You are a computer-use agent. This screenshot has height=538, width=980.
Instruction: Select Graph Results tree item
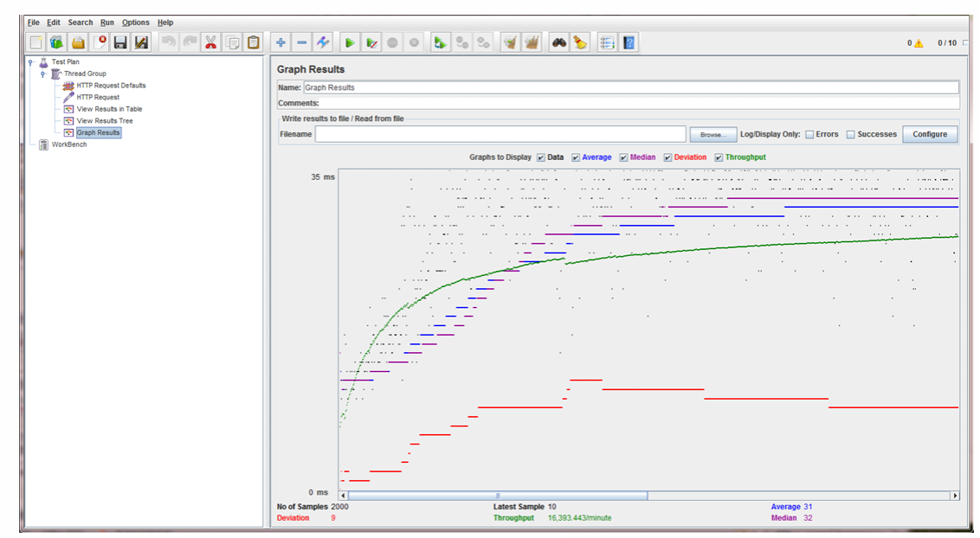[98, 132]
